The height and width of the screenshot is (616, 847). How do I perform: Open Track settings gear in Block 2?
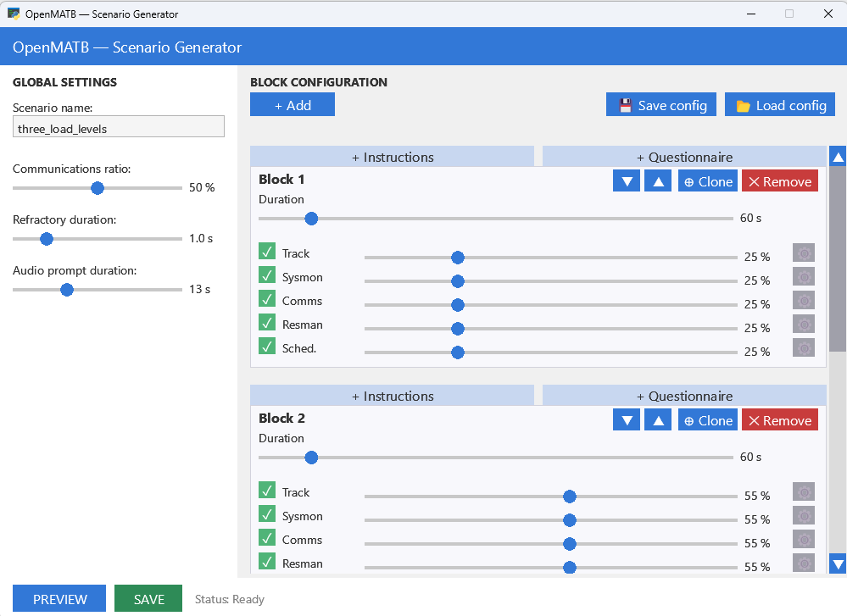click(803, 492)
